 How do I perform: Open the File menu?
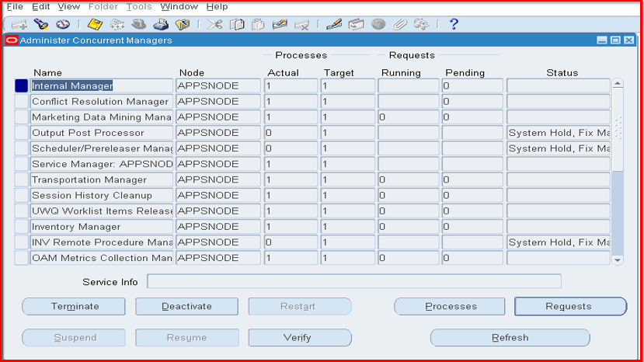[x=15, y=6]
